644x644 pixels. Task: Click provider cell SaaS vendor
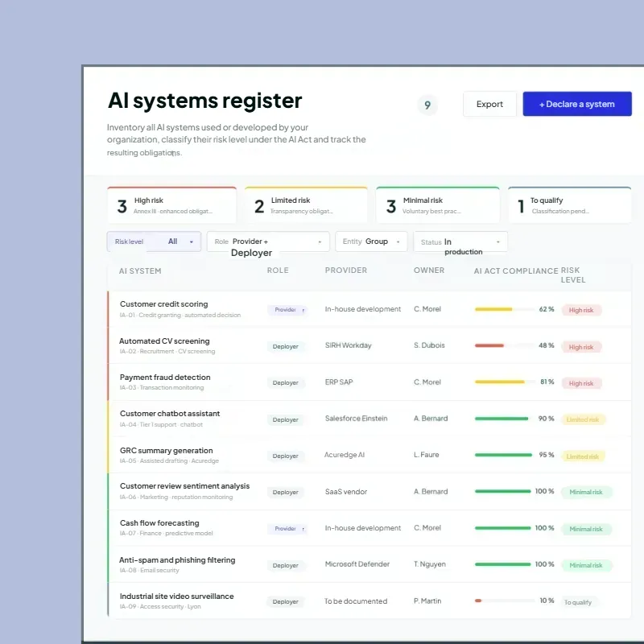tap(346, 492)
